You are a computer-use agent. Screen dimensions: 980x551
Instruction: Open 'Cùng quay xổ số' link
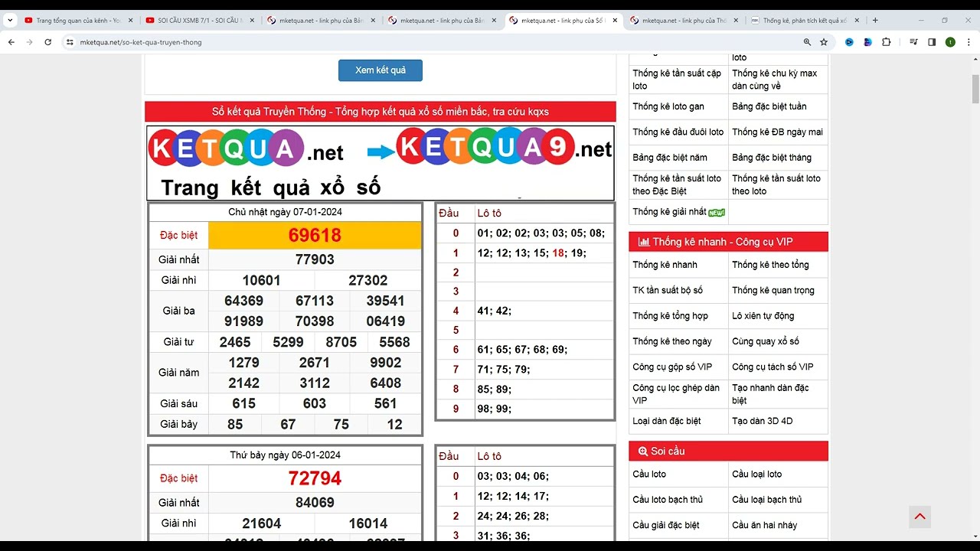point(766,341)
